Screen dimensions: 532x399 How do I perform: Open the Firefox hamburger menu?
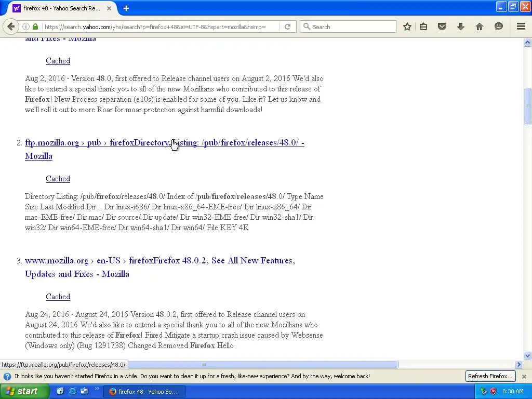(x=521, y=26)
